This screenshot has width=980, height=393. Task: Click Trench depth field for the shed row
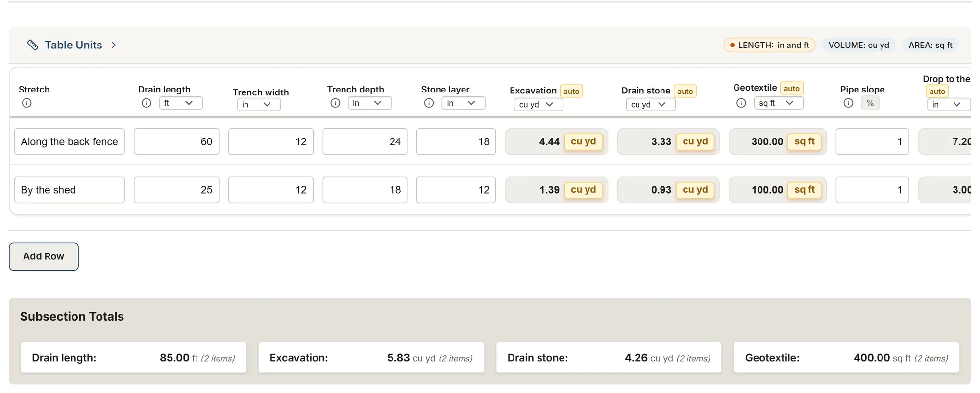click(x=365, y=190)
